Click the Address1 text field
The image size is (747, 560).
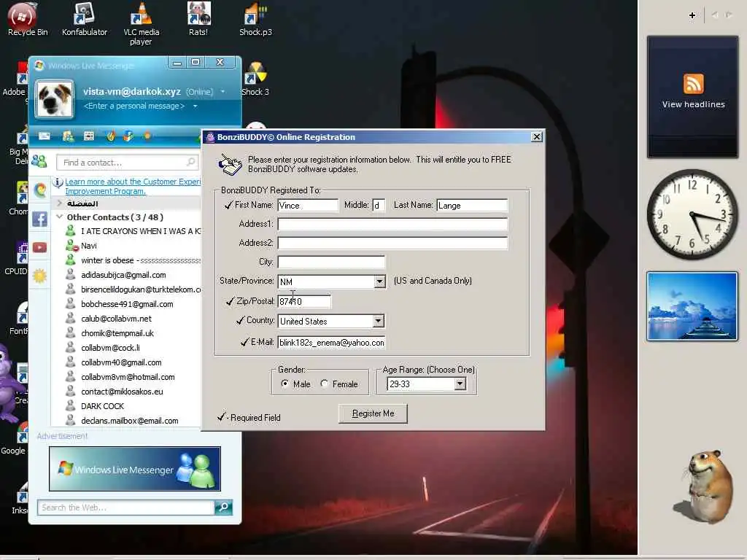point(392,225)
